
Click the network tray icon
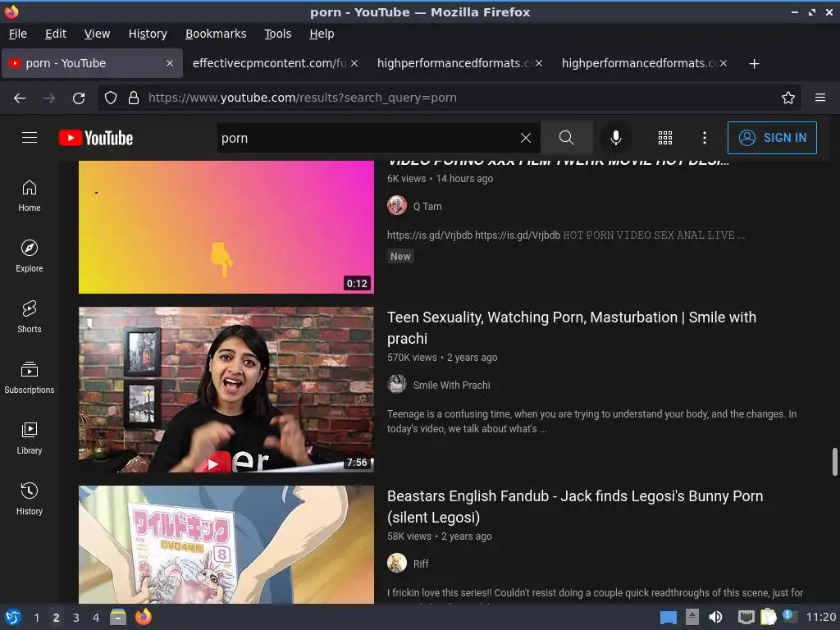point(746,617)
